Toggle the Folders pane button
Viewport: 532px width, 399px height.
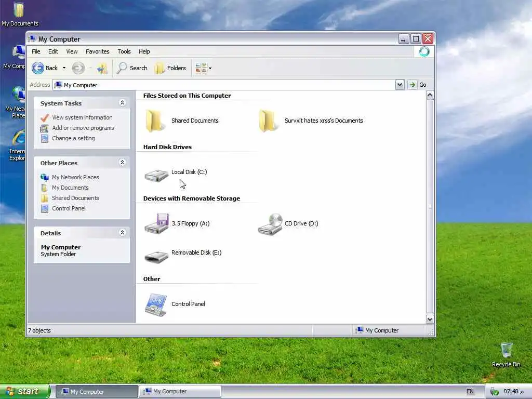point(170,68)
